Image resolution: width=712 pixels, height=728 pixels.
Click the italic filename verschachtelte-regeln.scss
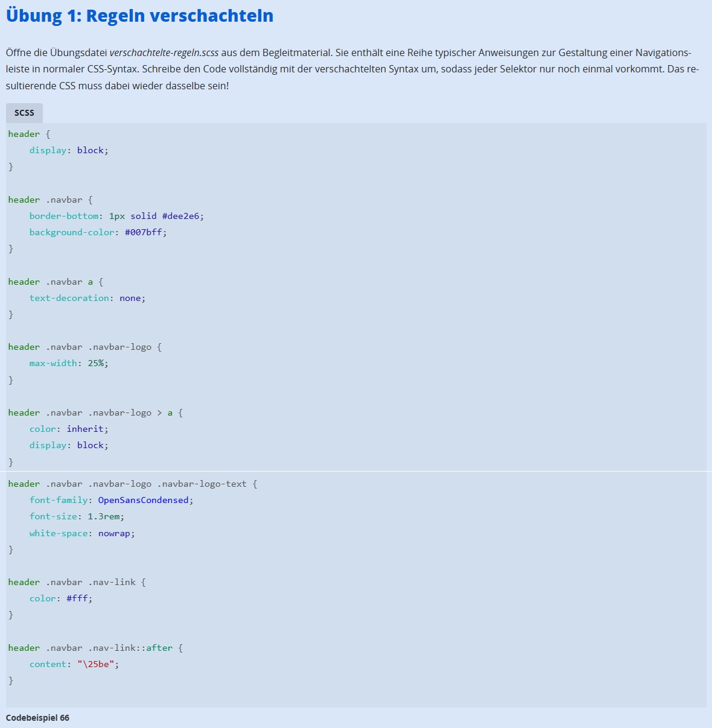tap(164, 52)
